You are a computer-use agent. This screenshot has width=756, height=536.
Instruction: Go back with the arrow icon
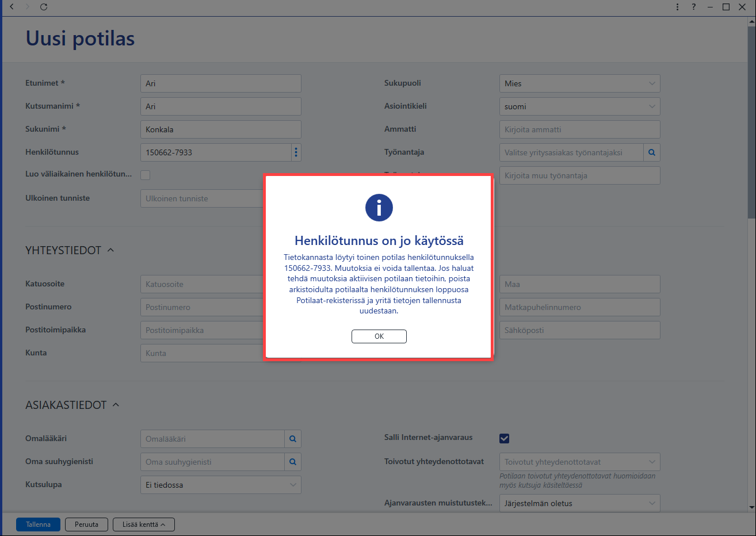pos(12,7)
